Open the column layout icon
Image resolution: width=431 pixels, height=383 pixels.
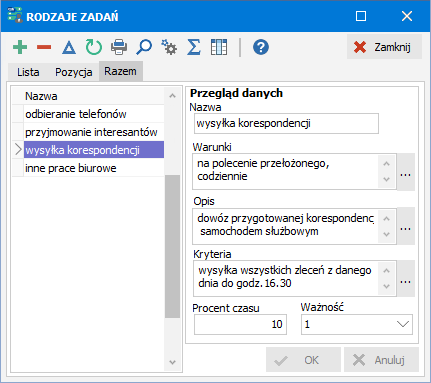coord(219,47)
